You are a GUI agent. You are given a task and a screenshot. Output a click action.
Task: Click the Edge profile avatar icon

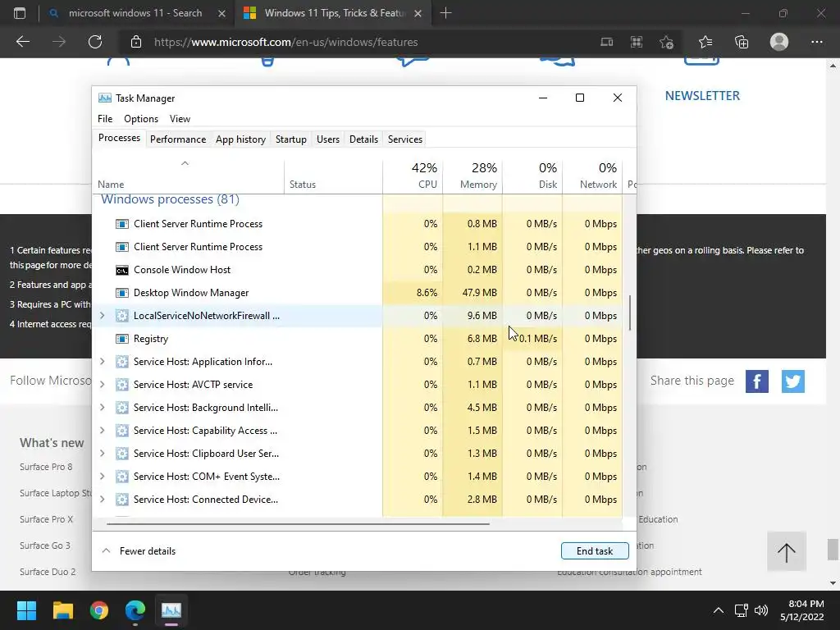click(779, 42)
